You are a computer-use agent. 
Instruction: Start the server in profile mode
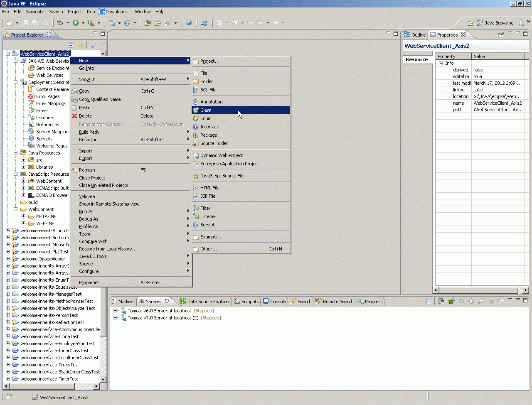[481, 302]
